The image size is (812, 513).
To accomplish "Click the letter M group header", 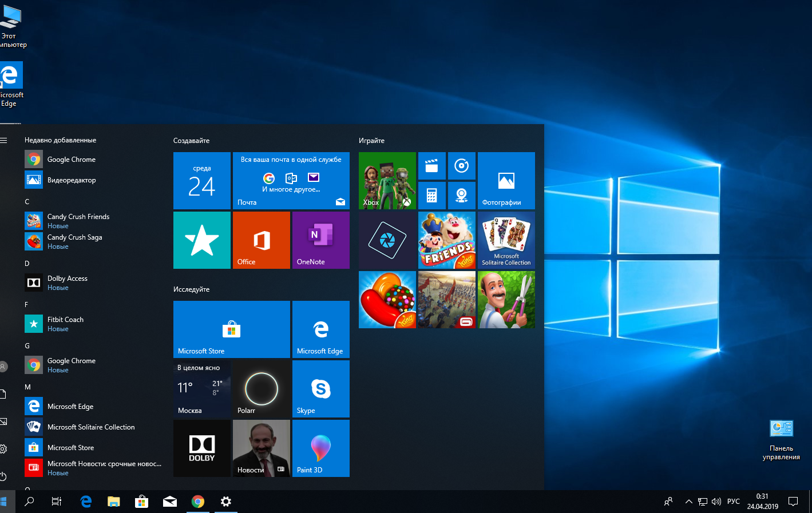I will (27, 387).
